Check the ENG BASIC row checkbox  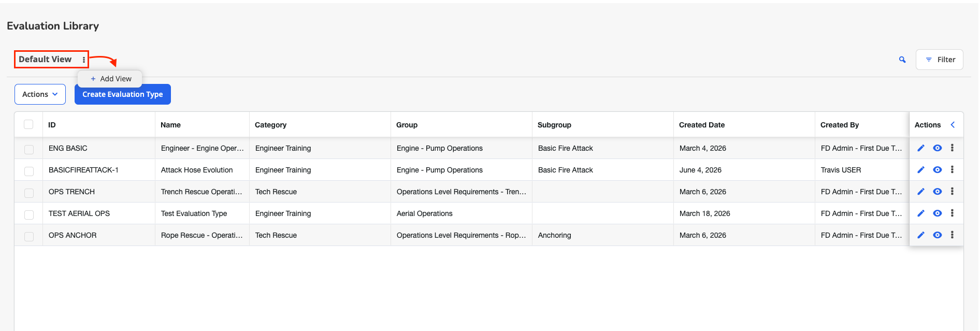click(29, 149)
